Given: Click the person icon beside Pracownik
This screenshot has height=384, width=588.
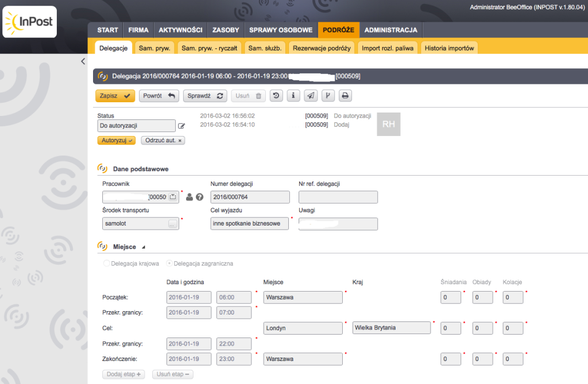Looking at the screenshot, I should click(x=189, y=197).
